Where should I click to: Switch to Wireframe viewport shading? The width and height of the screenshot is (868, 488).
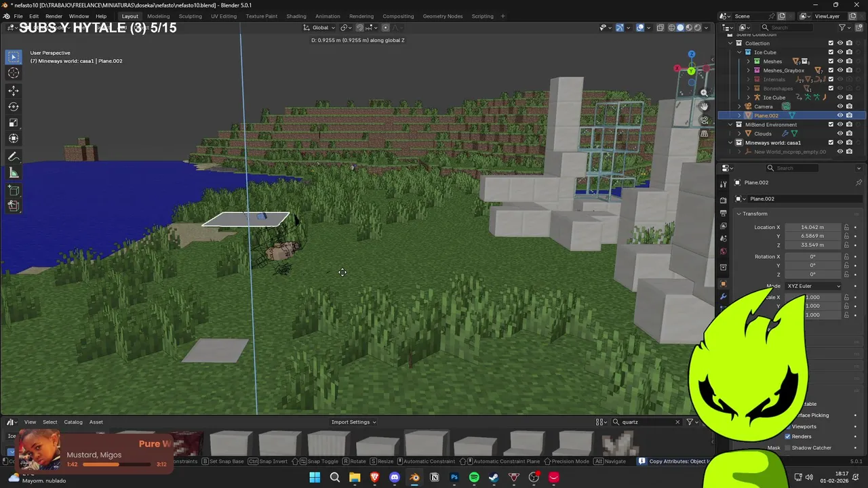point(672,28)
